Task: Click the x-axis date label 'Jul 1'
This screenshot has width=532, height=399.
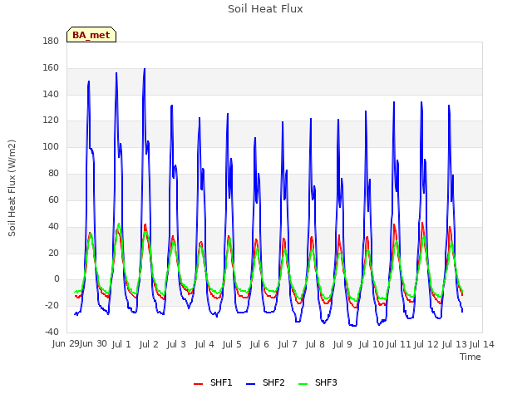Action: coord(121,344)
